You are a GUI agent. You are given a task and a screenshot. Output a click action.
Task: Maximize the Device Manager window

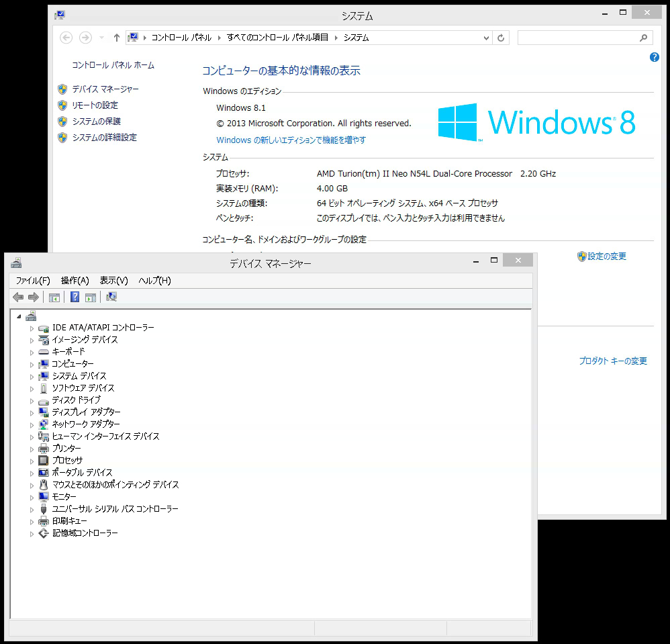(494, 261)
